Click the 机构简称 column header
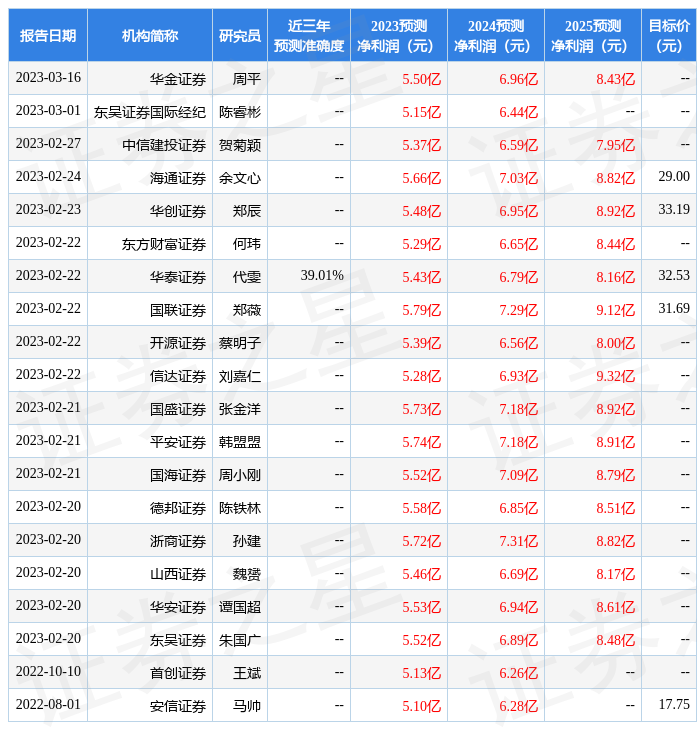Viewport: 697px width, 730px height. pyautogui.click(x=149, y=35)
